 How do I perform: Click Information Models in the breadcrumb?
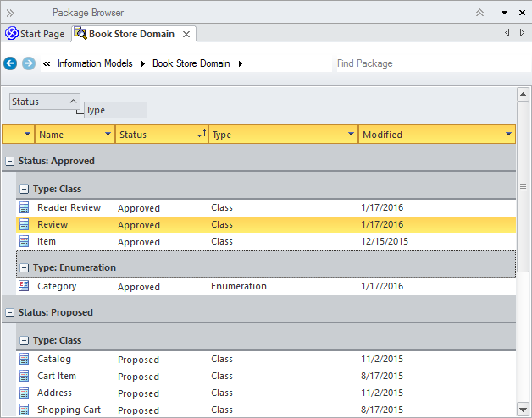(x=95, y=63)
